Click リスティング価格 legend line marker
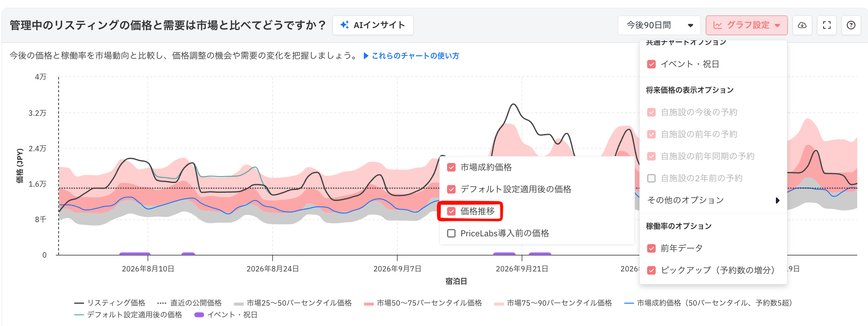The image size is (868, 326). [x=79, y=303]
